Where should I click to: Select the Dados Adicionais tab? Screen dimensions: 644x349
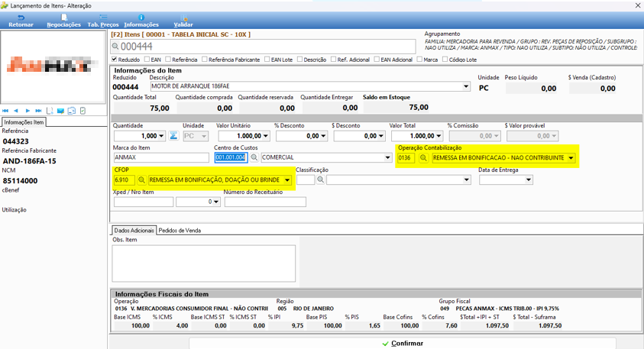[134, 231]
